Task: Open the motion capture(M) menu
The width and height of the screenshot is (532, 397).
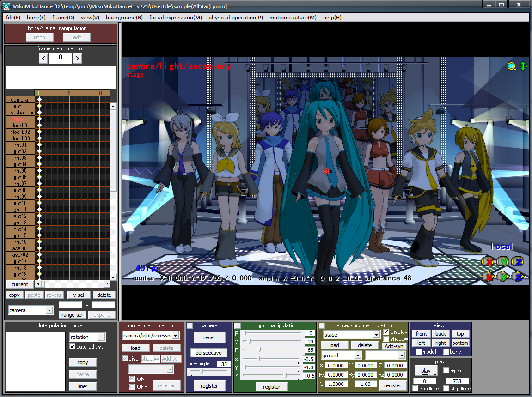Action: [x=293, y=18]
